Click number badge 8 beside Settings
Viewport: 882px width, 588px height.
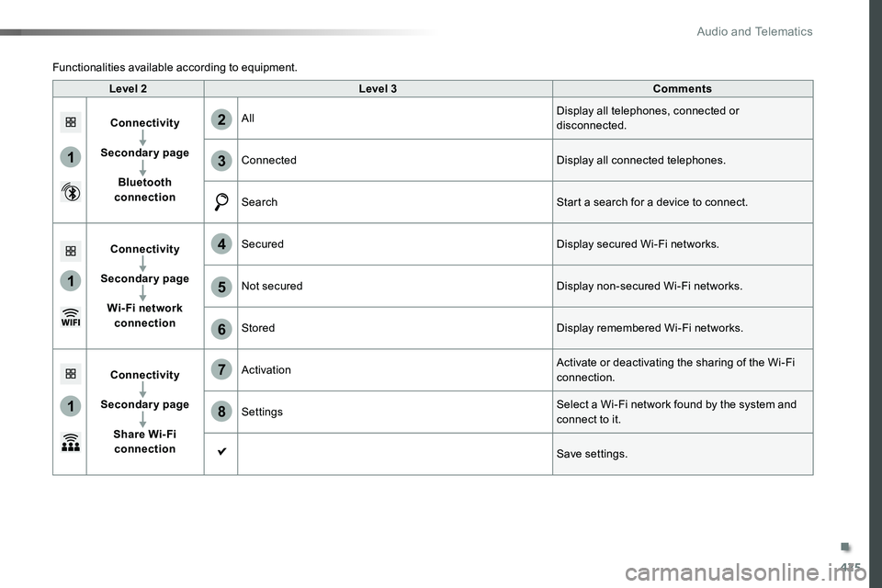[221, 412]
